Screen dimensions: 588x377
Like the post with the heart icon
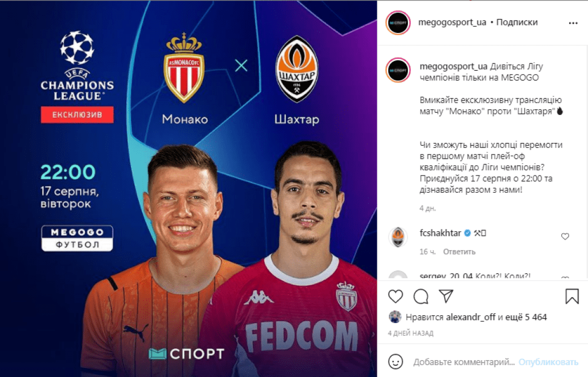coord(395,297)
